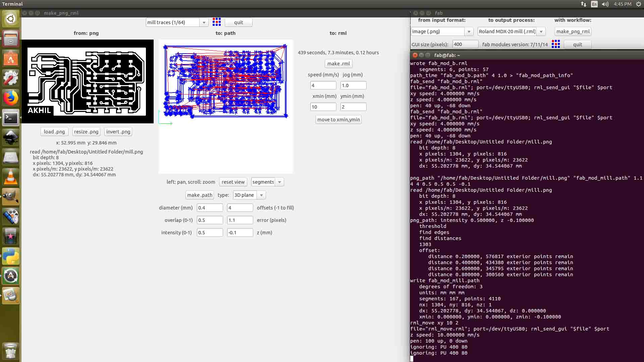The height and width of the screenshot is (362, 644).
Task: Open the path type 3D plane dropdown
Action: point(261,195)
